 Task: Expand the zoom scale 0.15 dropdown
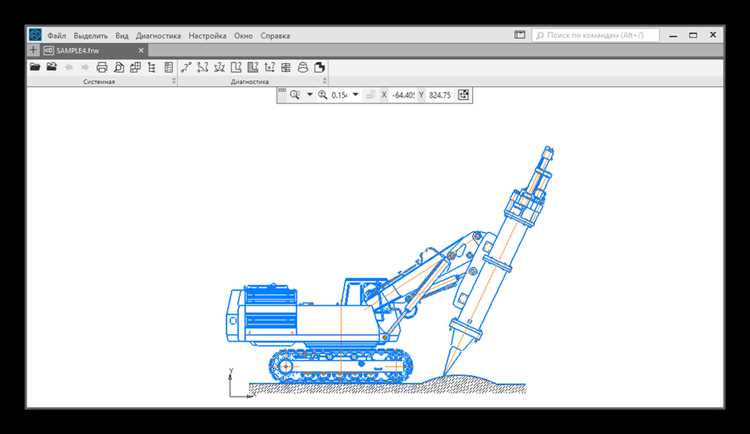pyautogui.click(x=355, y=95)
